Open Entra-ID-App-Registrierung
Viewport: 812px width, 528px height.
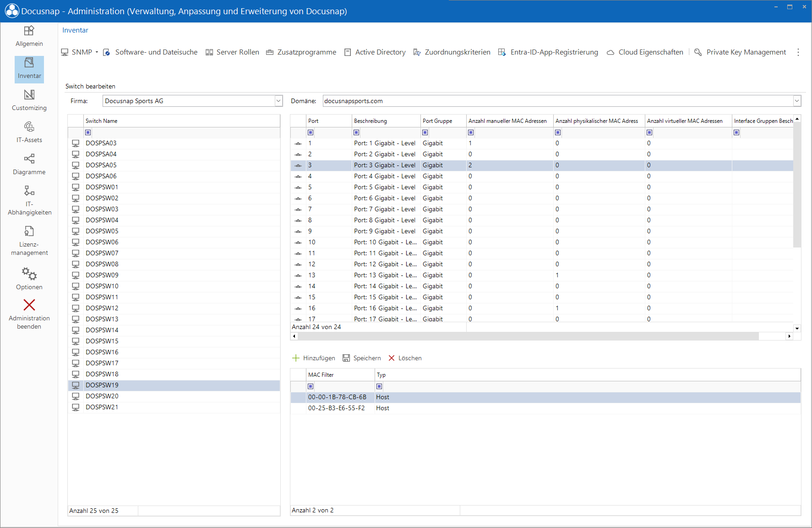(x=548, y=52)
